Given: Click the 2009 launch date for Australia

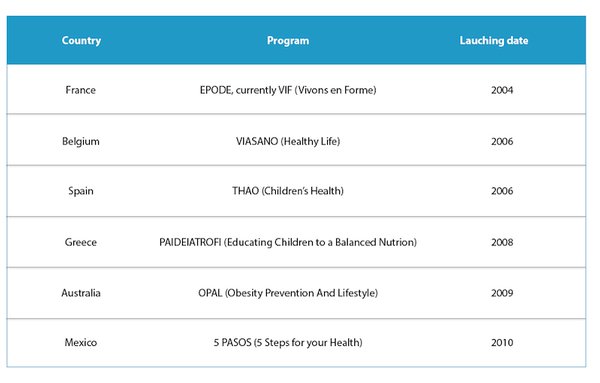Looking at the screenshot, I should [x=502, y=293].
